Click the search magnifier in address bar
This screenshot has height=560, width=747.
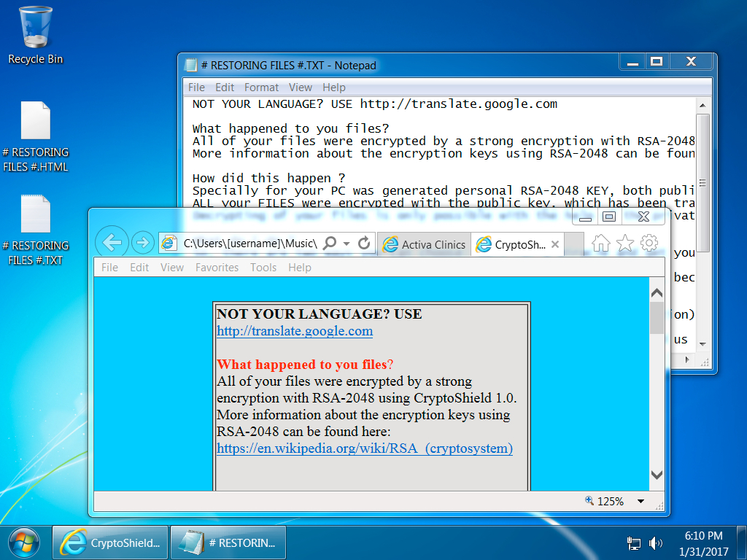click(x=329, y=244)
